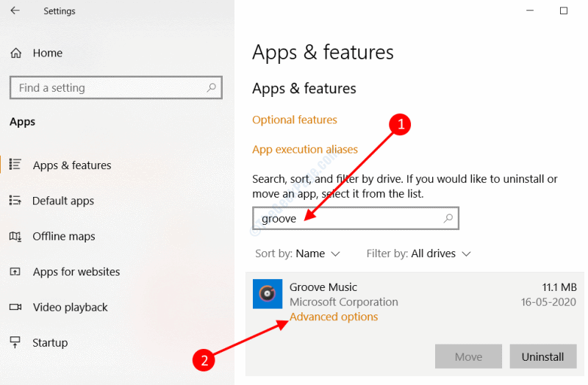Switch to Video playback section
This screenshot has height=385, width=588.
(x=70, y=307)
